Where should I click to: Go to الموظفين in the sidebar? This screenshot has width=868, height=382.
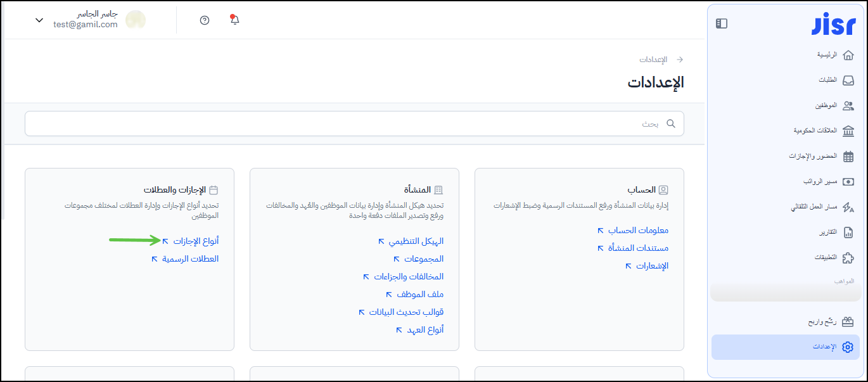point(826,106)
